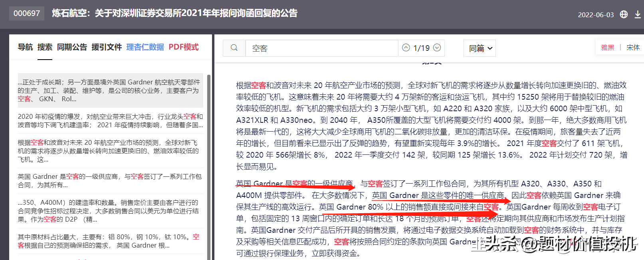Download the announcement with the download icon
Viewport: 644px width, 260px height.
pyautogui.click(x=638, y=14)
